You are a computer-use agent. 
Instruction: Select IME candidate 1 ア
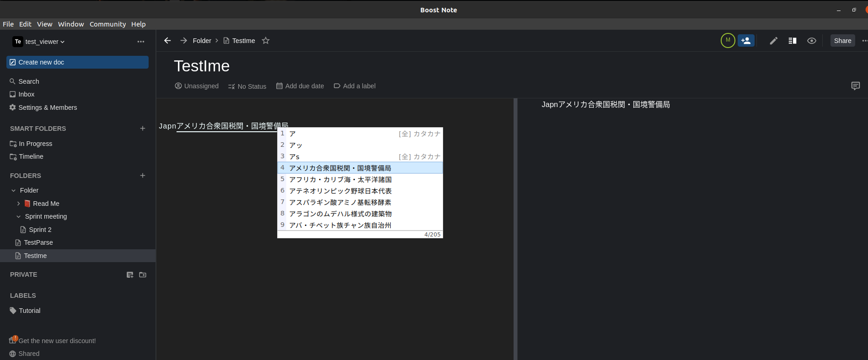coord(360,134)
